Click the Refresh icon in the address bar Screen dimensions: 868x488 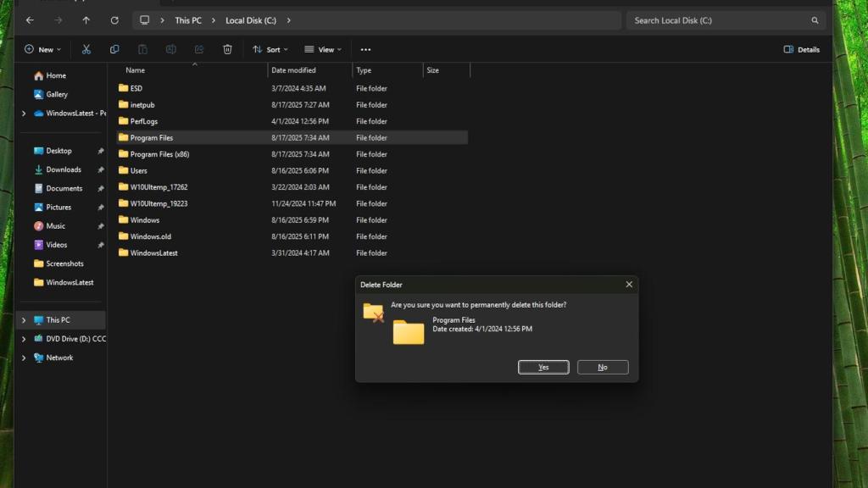tap(114, 19)
